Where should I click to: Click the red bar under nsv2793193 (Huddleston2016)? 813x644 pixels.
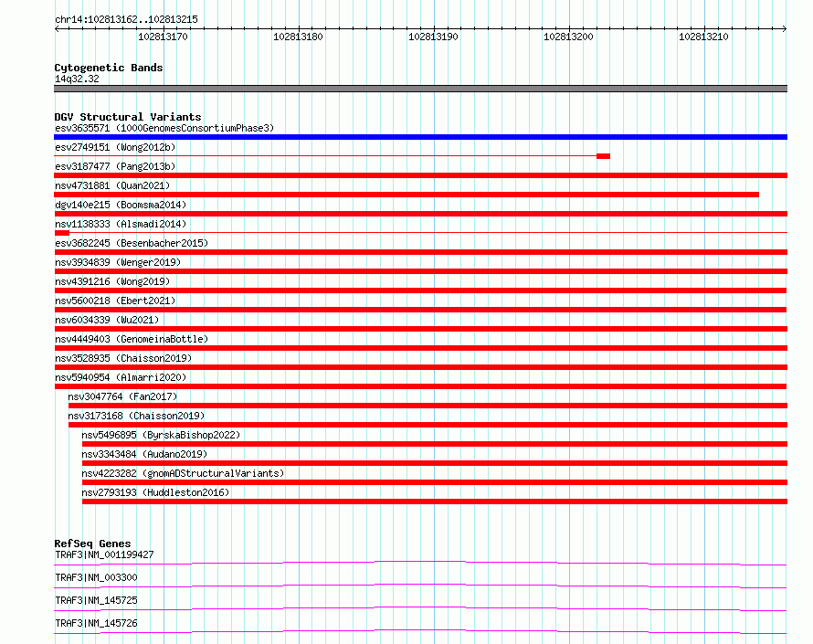(435, 501)
